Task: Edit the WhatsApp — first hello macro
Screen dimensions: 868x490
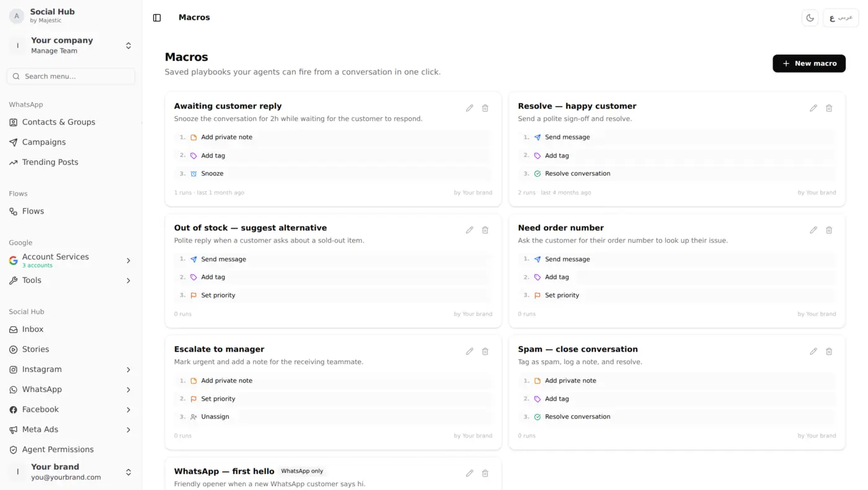Action: [x=469, y=473]
